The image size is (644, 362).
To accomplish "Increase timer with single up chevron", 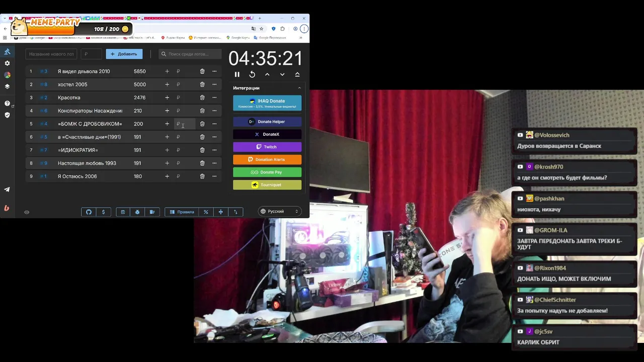I will pyautogui.click(x=267, y=74).
